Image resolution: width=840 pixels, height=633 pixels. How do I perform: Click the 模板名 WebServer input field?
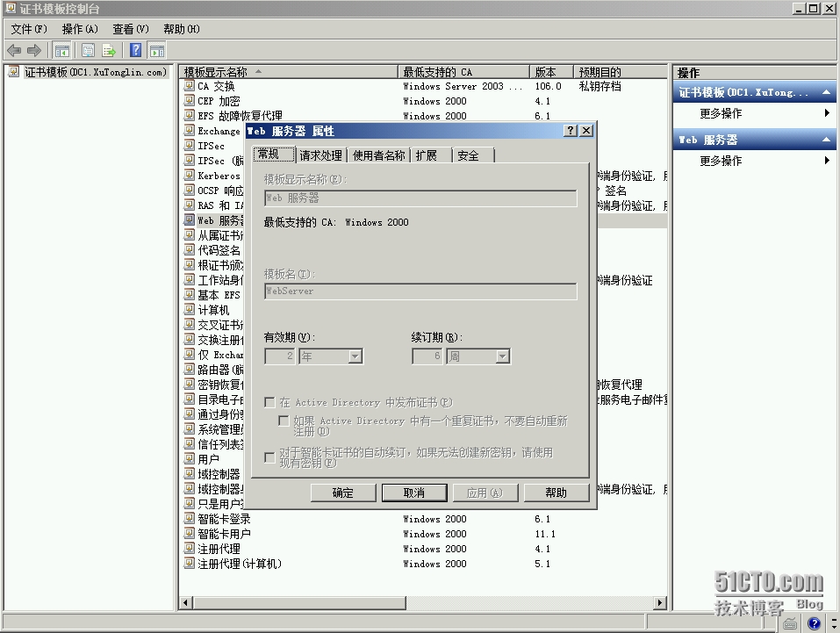pos(420,291)
